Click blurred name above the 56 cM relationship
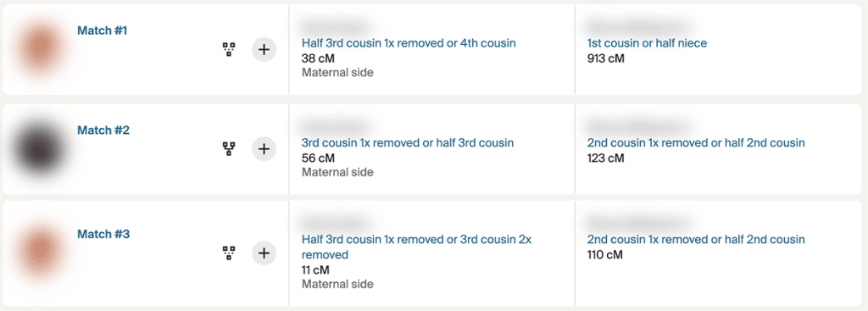 (x=334, y=127)
